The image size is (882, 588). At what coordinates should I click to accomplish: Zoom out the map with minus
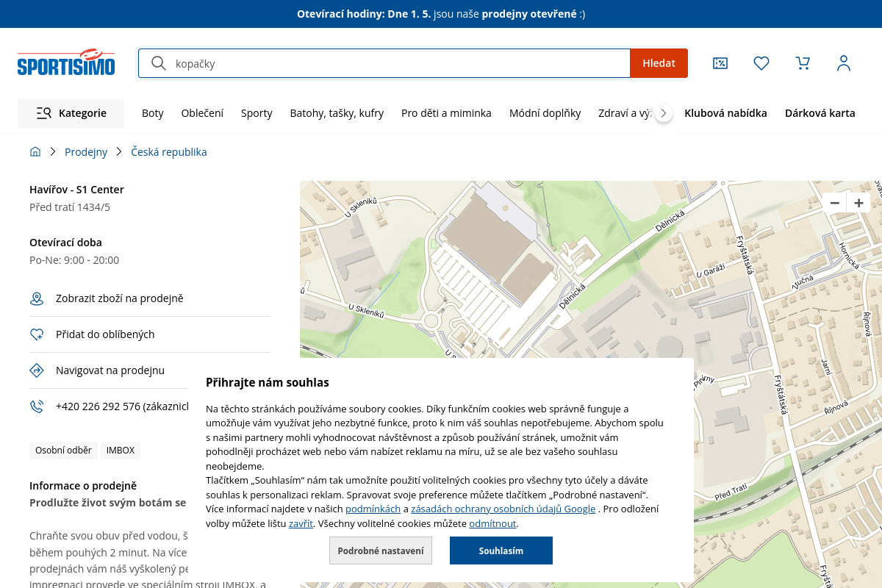(x=834, y=203)
